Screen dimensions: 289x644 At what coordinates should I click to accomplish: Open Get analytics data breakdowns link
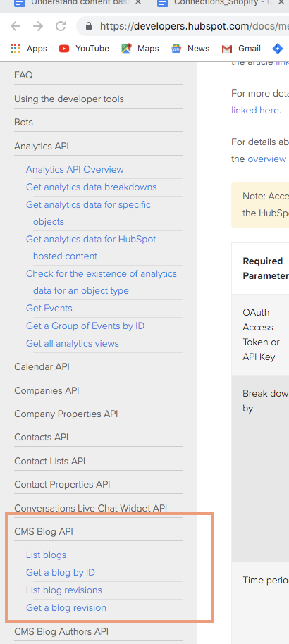point(91,187)
